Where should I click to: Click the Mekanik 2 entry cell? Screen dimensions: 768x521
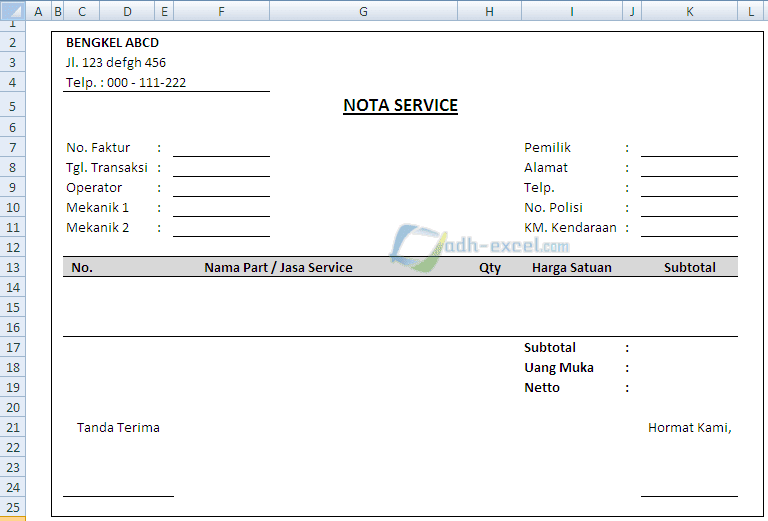tap(221, 228)
